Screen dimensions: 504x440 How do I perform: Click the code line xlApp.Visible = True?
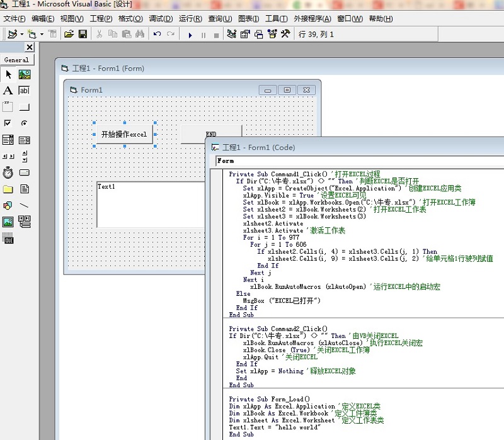(278, 195)
